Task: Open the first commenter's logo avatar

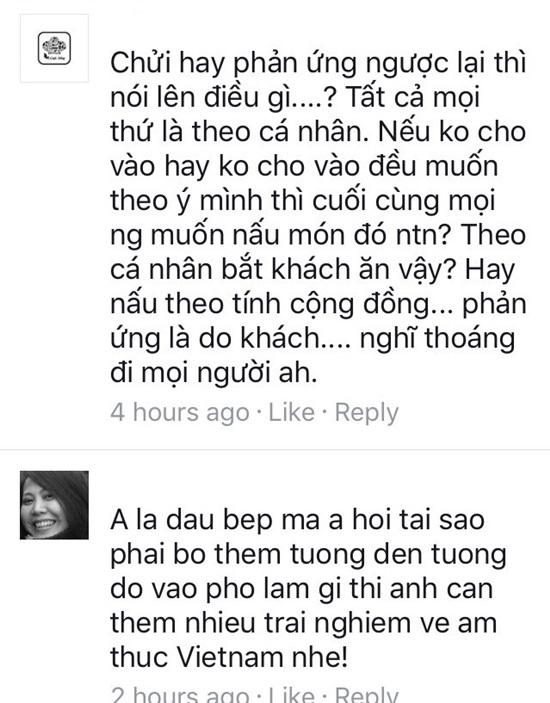Action: (54, 48)
